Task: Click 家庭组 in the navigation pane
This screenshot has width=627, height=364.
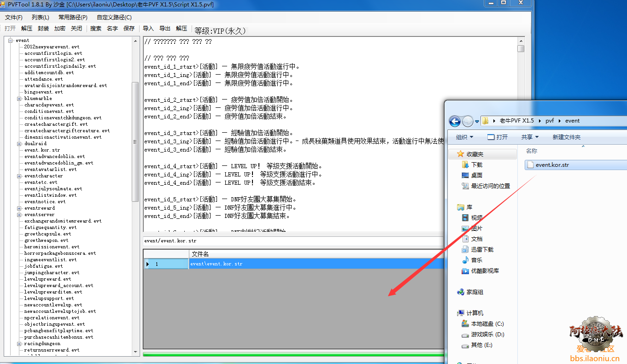Action: 475,292
